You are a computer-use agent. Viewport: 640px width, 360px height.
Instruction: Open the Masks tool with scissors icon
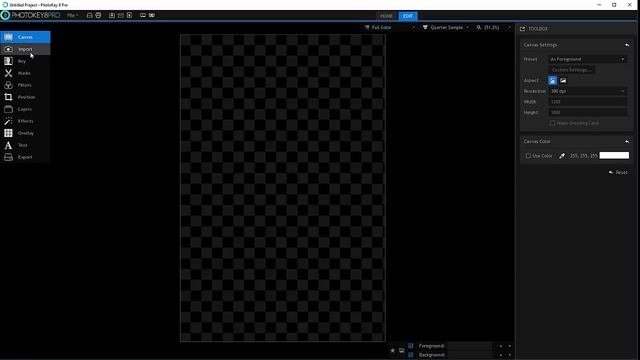(25, 73)
